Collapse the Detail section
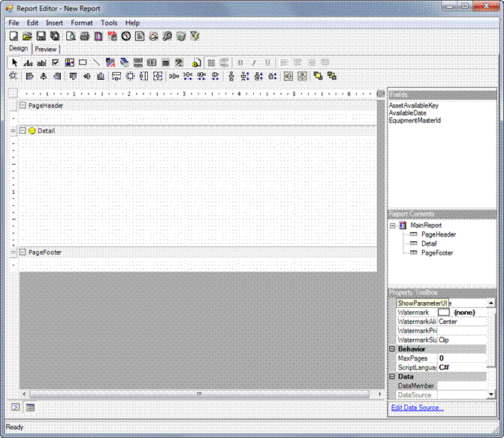The height and width of the screenshot is (438, 504). coord(23,131)
